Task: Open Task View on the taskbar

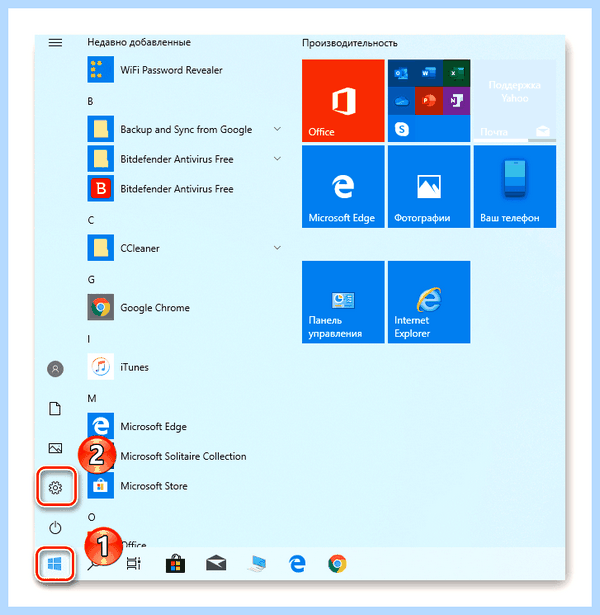Action: coord(134,564)
